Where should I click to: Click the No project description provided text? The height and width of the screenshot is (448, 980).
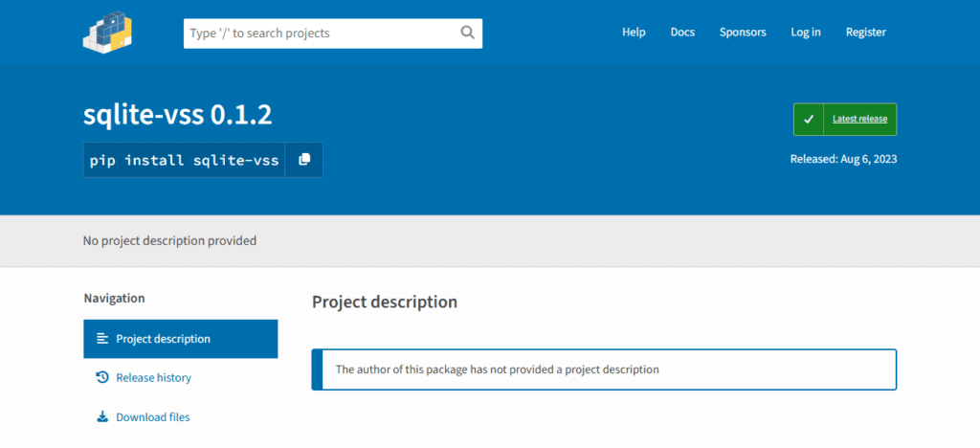pos(169,240)
